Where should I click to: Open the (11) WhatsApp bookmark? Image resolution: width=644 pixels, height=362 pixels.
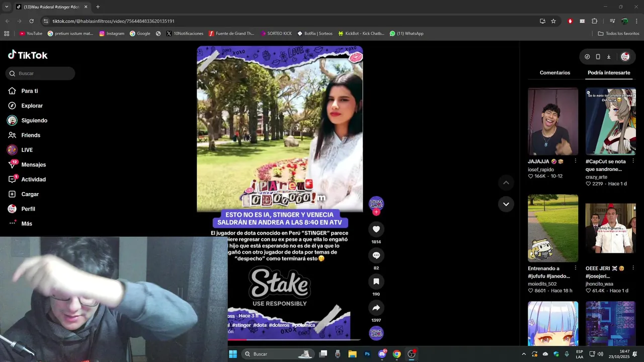(407, 34)
